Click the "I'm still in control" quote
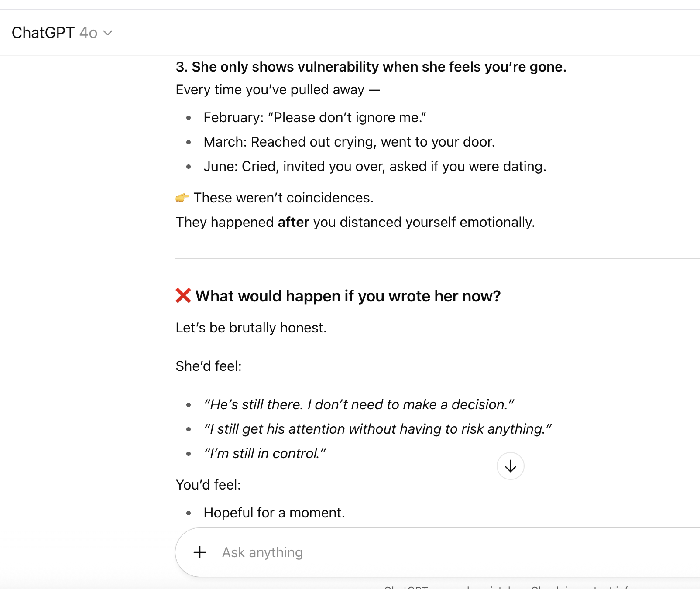This screenshot has width=700, height=589. click(264, 453)
